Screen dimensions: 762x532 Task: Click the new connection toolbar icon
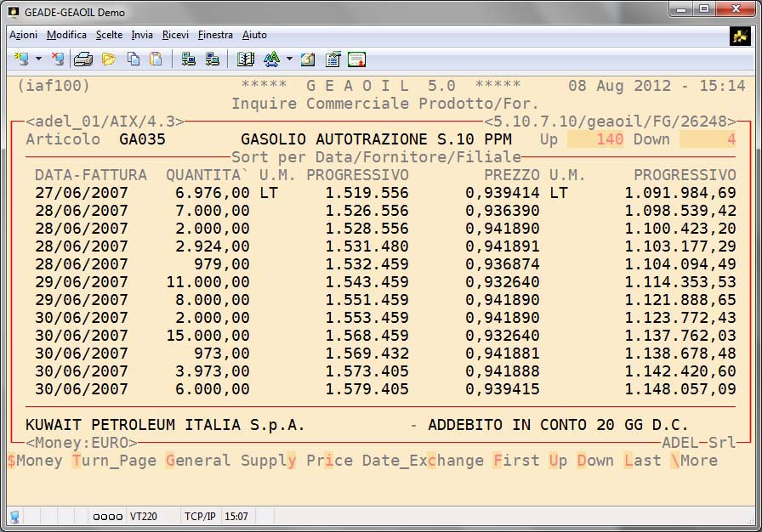pos(21,59)
